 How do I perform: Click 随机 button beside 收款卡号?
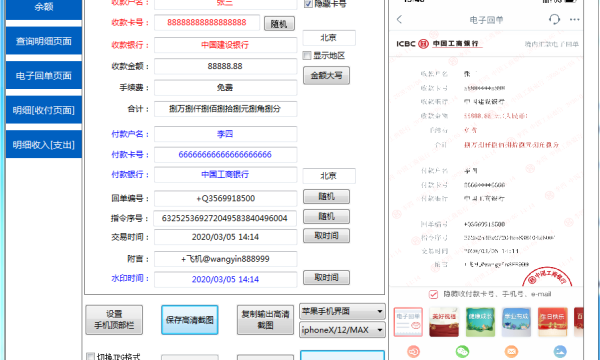click(279, 24)
